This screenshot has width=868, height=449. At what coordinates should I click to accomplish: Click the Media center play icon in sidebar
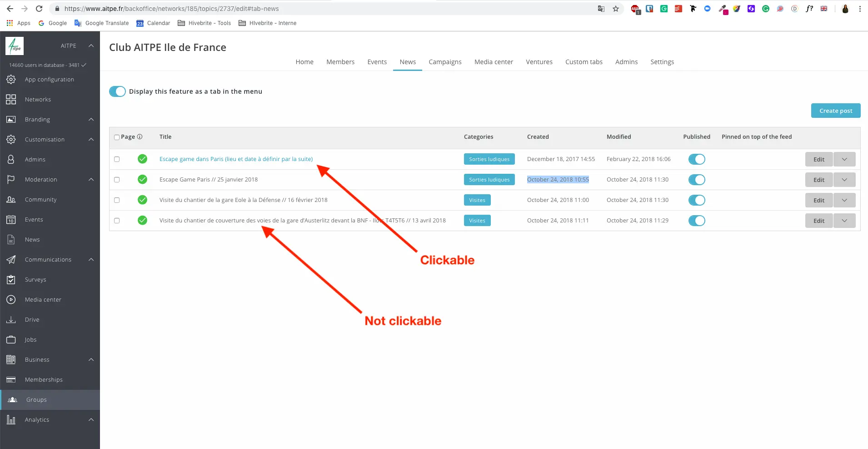tap(11, 300)
